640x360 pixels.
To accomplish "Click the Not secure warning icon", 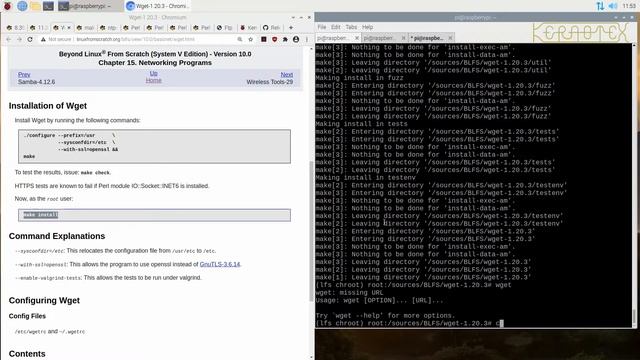I will click(x=43, y=39).
